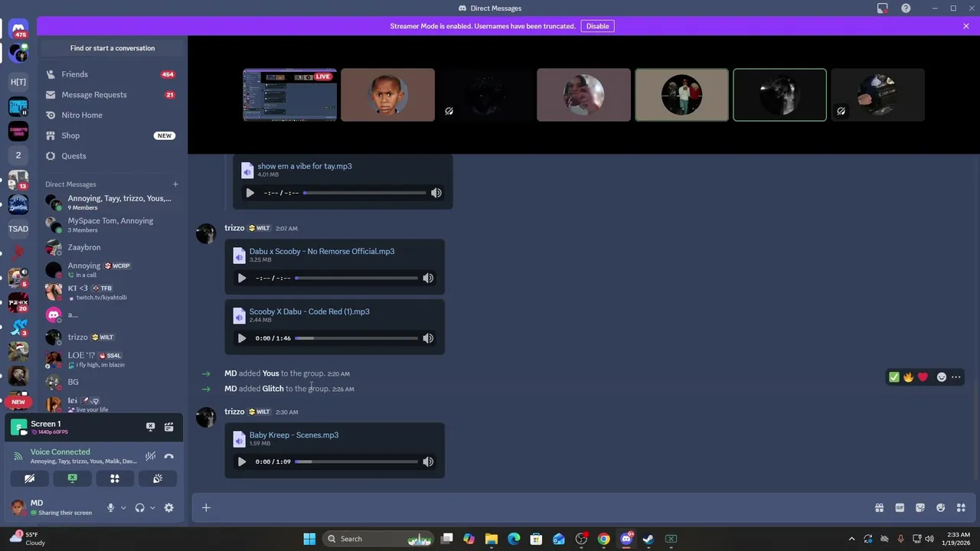Play Baby Kreep - Scenes.mp3
This screenshot has width=980, height=551.
242,461
